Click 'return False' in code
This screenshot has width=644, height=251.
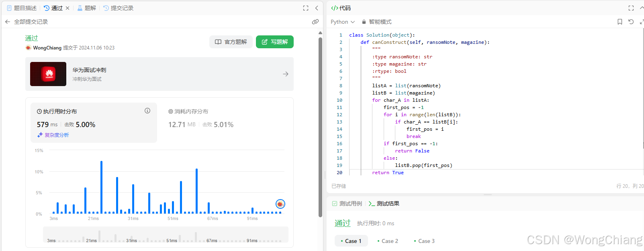point(412,151)
